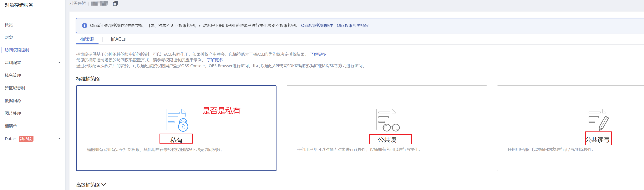Expand the 高级桶策略 section
The width and height of the screenshot is (644, 190).
[x=91, y=185]
